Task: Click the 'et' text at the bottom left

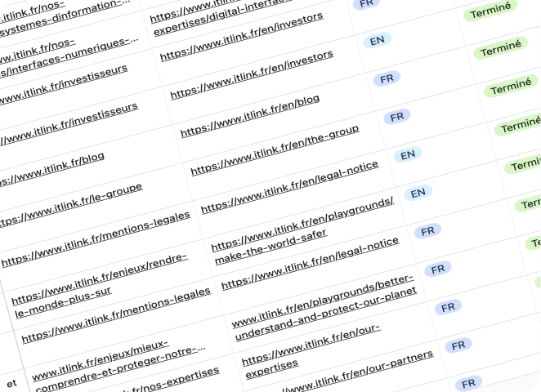Action: [11, 383]
